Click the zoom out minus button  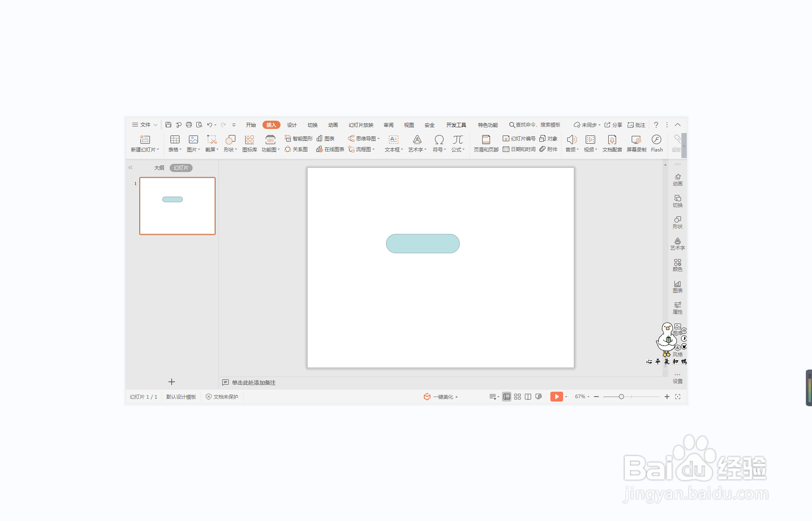[x=596, y=397]
